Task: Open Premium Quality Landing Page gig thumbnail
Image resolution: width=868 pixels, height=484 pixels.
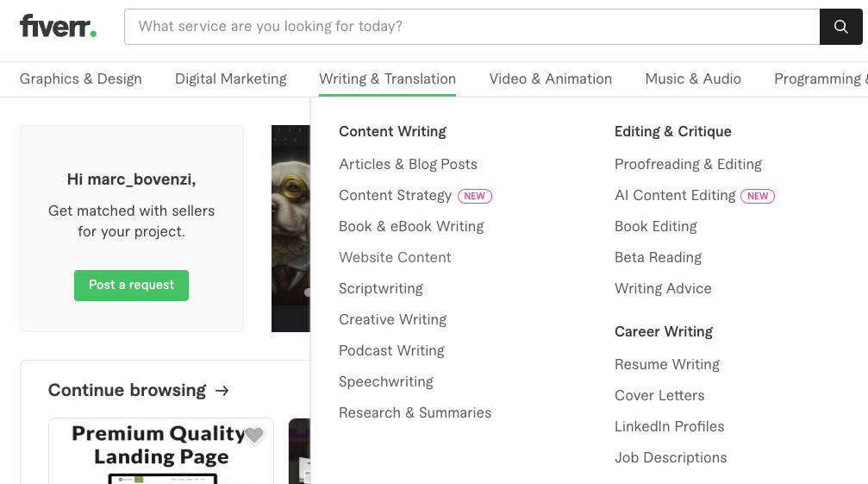Action: pos(161,451)
